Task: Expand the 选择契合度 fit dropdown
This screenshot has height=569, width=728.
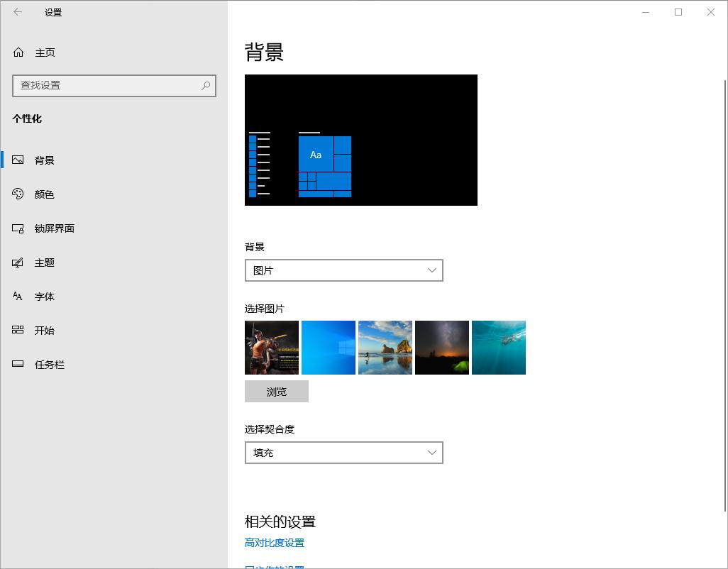Action: 343,452
